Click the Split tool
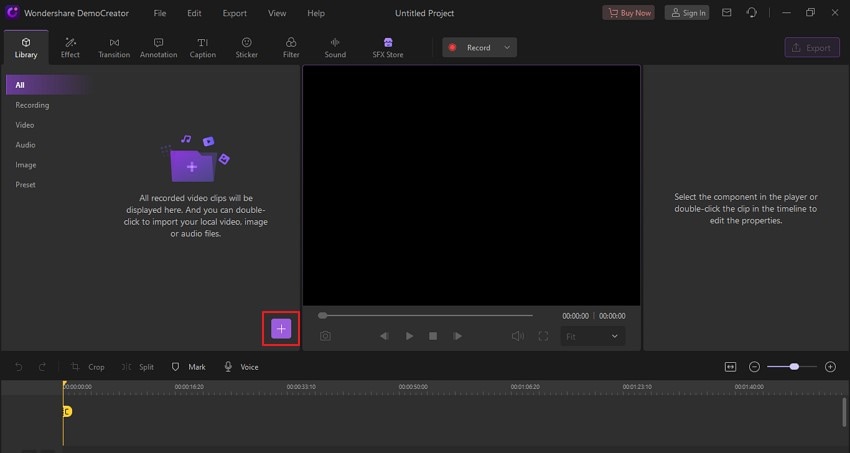The width and height of the screenshot is (850, 453). coord(138,367)
